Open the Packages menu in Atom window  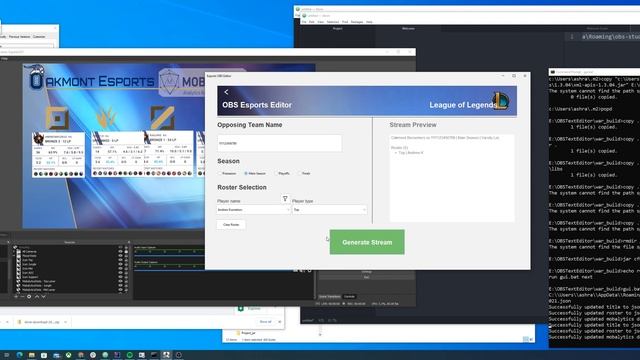357,22
